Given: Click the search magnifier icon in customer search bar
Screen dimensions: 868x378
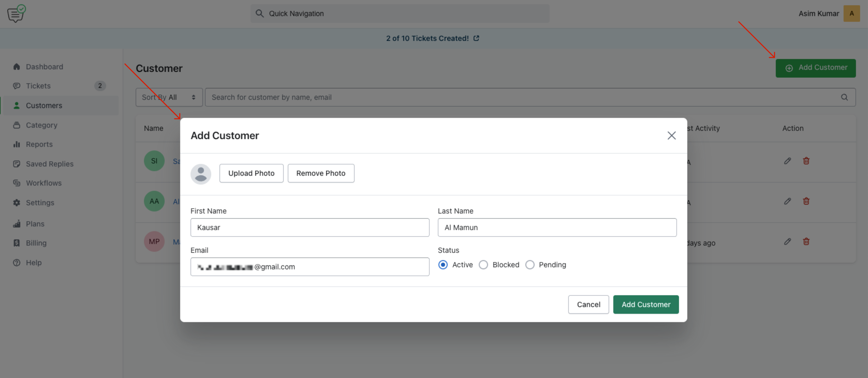Looking at the screenshot, I should pos(844,97).
